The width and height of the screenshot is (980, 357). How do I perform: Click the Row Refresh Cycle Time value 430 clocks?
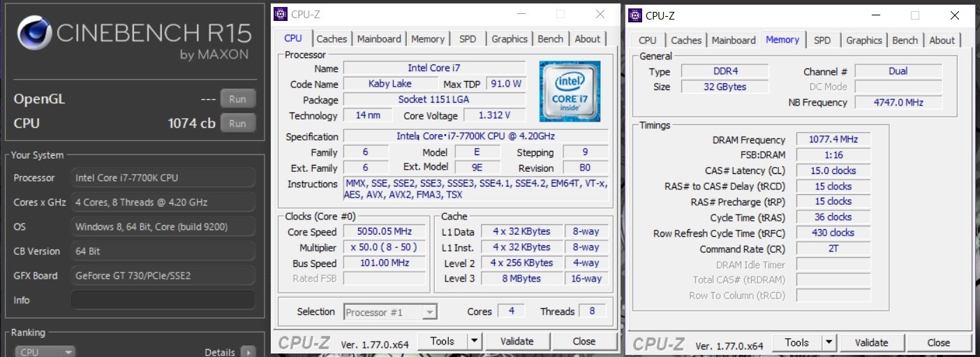(833, 233)
